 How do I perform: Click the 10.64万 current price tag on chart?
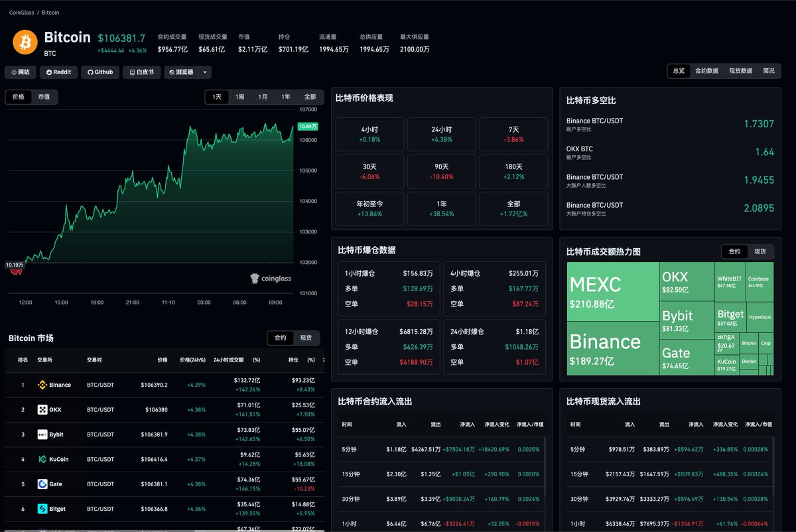308,126
